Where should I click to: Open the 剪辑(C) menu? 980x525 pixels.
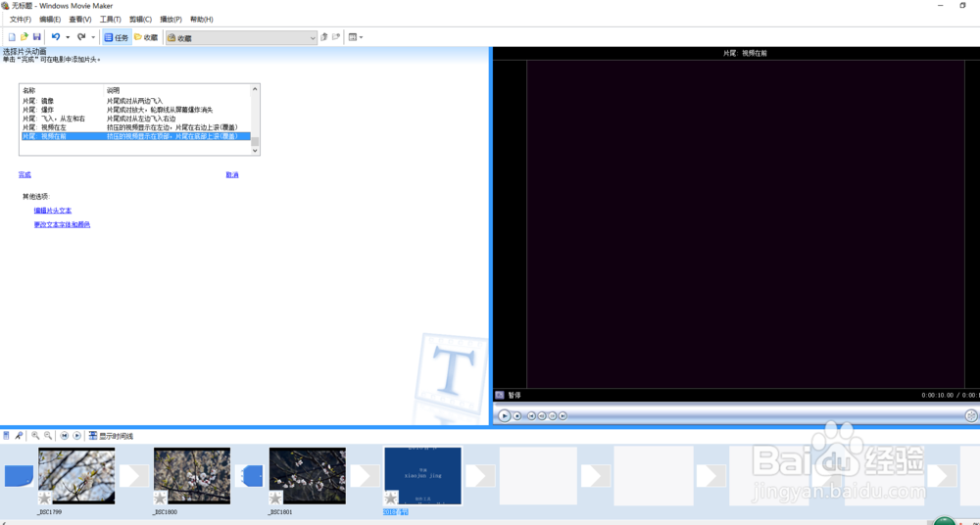click(140, 20)
